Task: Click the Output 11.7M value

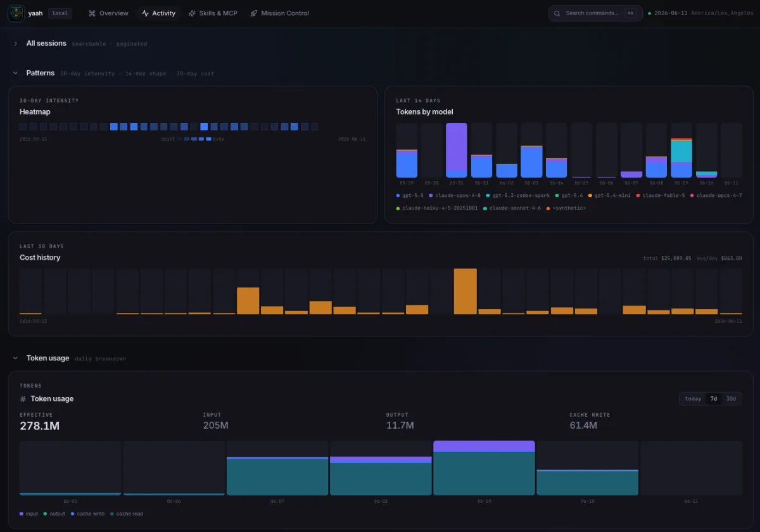Action: 400,426
